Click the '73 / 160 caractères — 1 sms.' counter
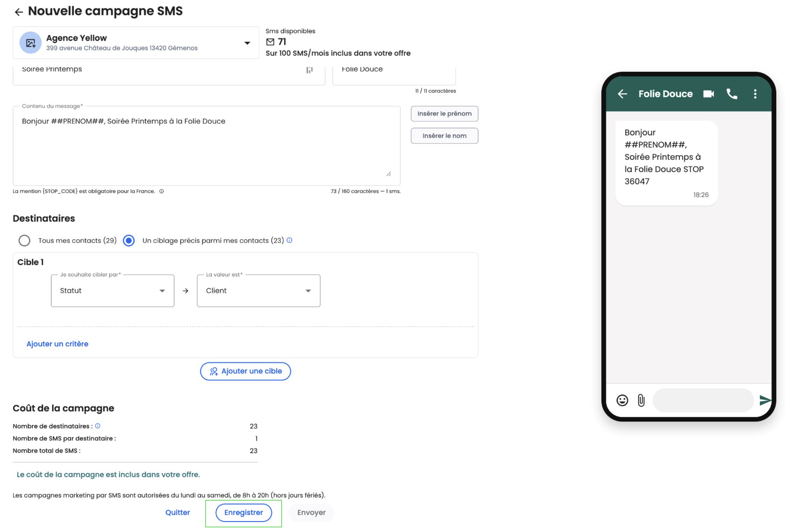The image size is (785, 532). point(366,191)
